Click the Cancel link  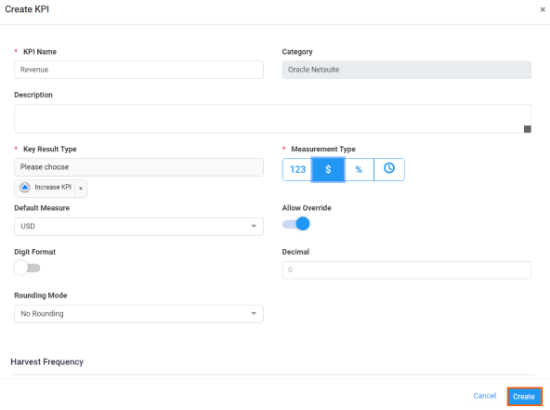(484, 396)
